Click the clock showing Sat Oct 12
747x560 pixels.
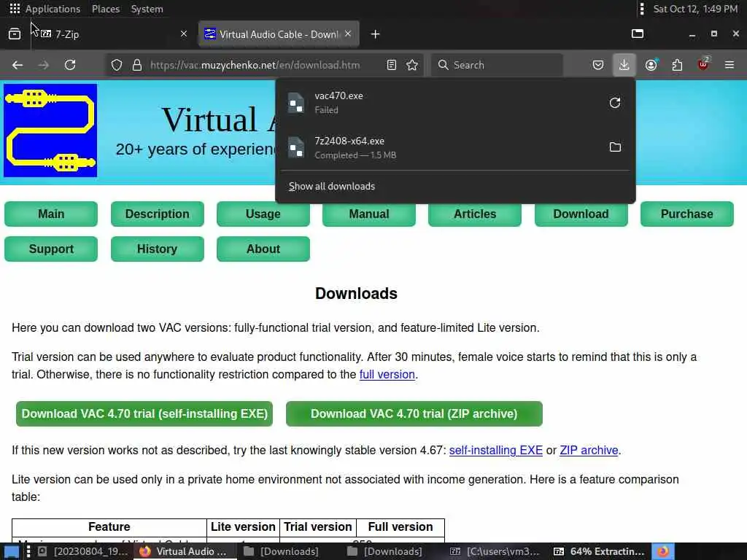pos(695,9)
